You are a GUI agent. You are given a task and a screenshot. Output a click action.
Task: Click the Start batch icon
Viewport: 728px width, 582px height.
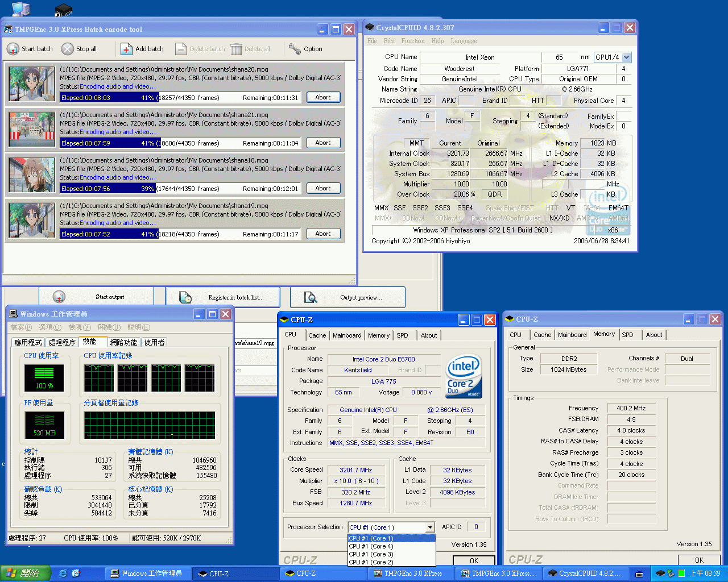pos(13,49)
